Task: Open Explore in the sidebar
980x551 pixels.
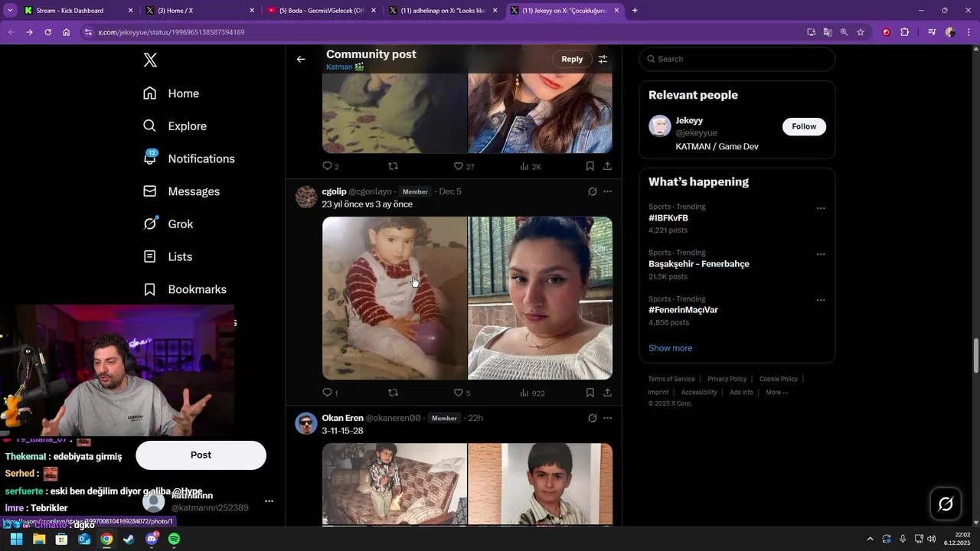Action: (175, 126)
